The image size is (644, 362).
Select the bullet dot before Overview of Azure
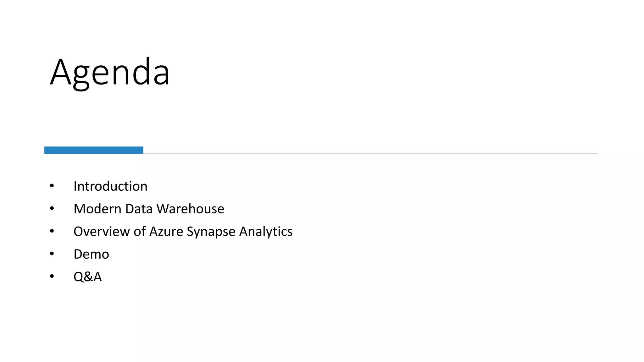pos(52,231)
